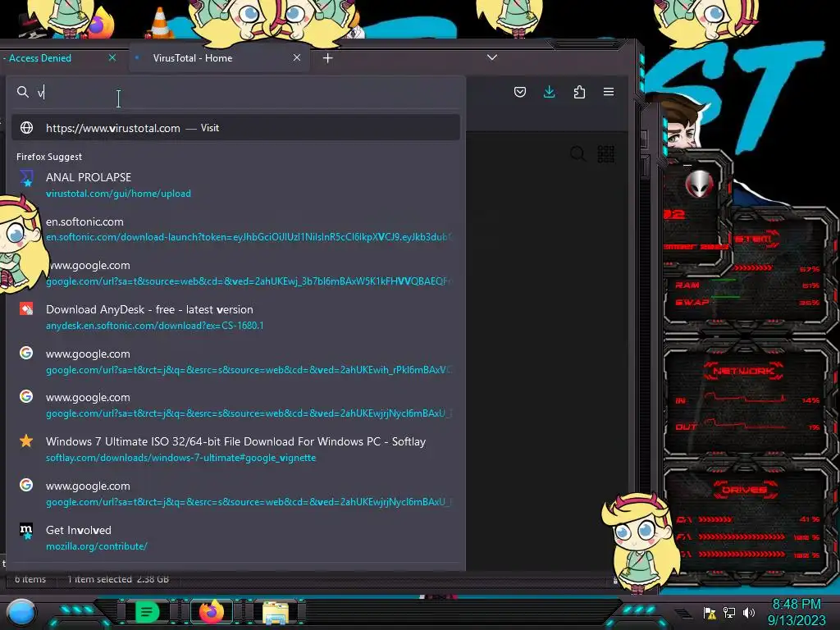
Task: Visit https://www.virustotal.com suggestion
Action: 235,127
